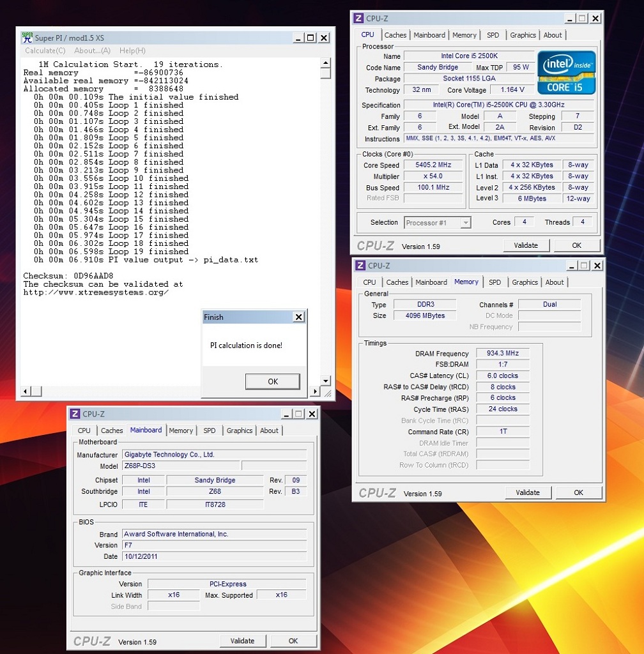Switch to Caches tab in the processor CPU-Z window
The width and height of the screenshot is (644, 654).
coord(395,35)
